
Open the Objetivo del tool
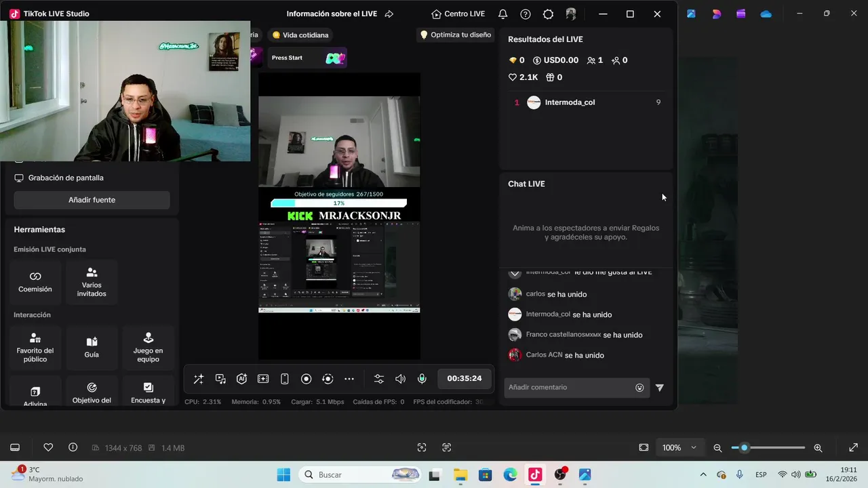(92, 392)
